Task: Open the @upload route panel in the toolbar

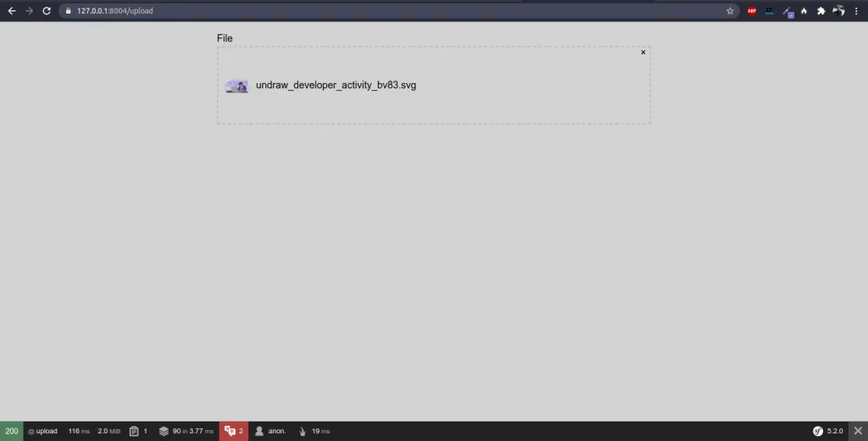Action: pos(42,431)
